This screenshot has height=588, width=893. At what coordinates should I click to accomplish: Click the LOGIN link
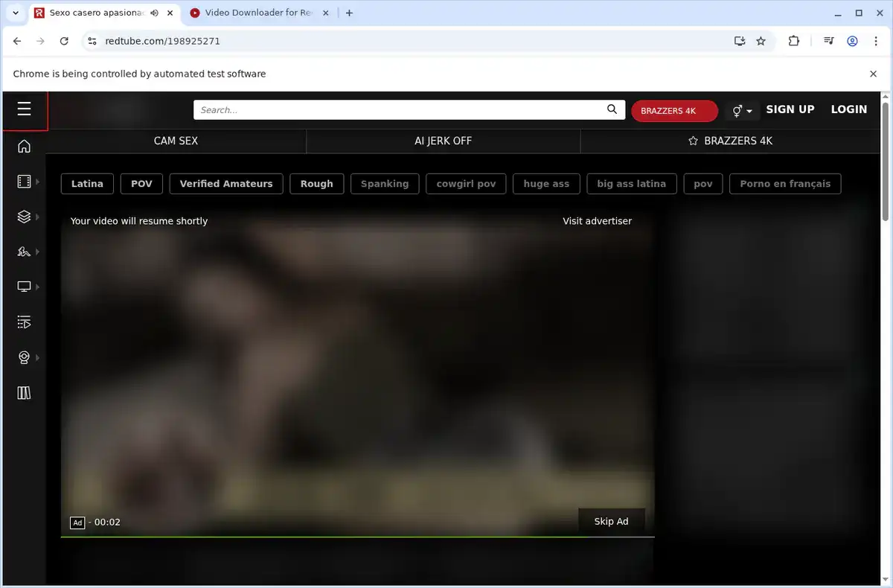pos(849,109)
